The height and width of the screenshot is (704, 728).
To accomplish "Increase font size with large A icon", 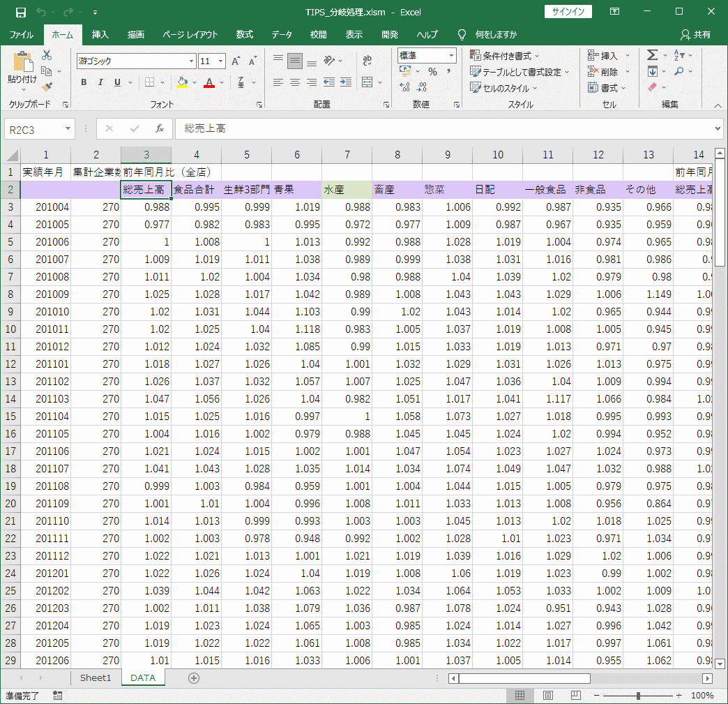I will 236,61.
